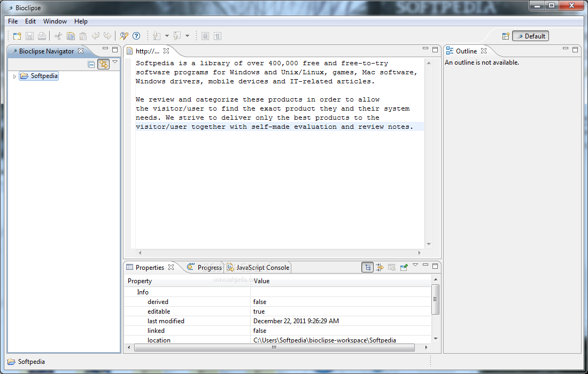
Task: Select the Default perspective button
Action: pyautogui.click(x=530, y=36)
